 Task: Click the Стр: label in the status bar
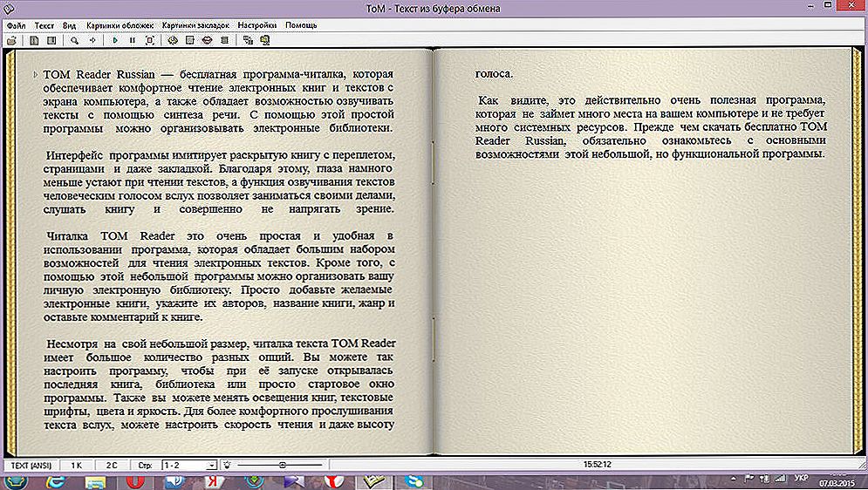pos(145,466)
